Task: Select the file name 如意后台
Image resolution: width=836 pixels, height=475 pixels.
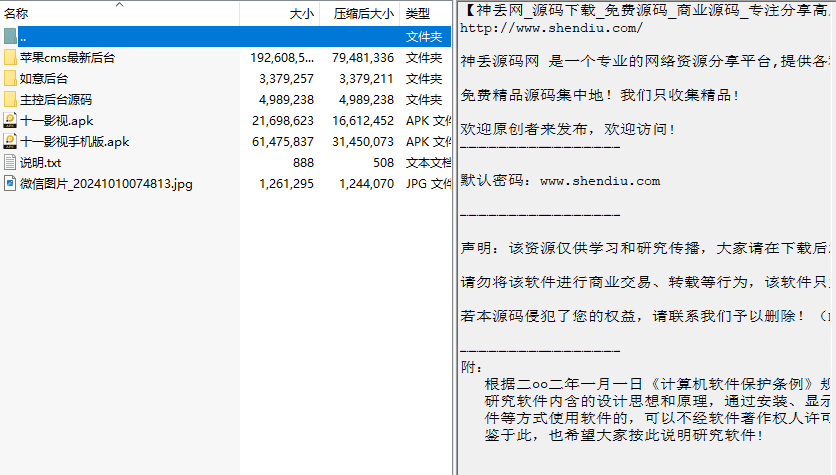Action: 44,79
